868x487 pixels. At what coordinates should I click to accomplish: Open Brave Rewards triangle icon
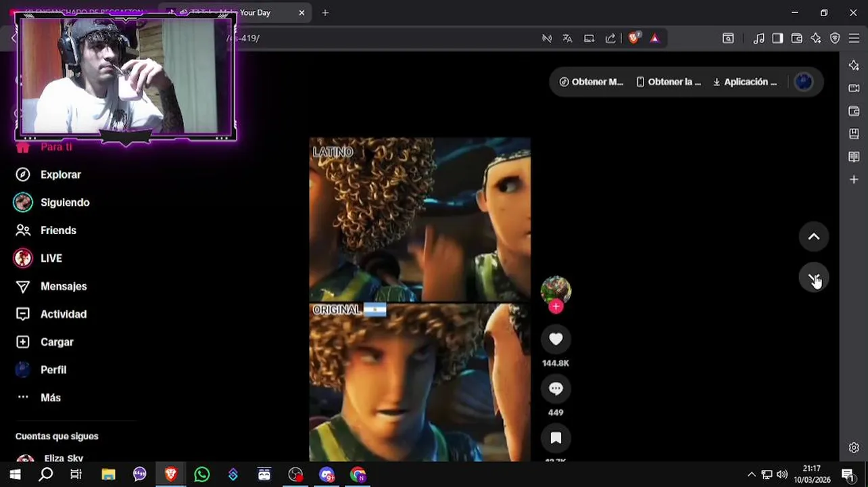click(x=654, y=39)
